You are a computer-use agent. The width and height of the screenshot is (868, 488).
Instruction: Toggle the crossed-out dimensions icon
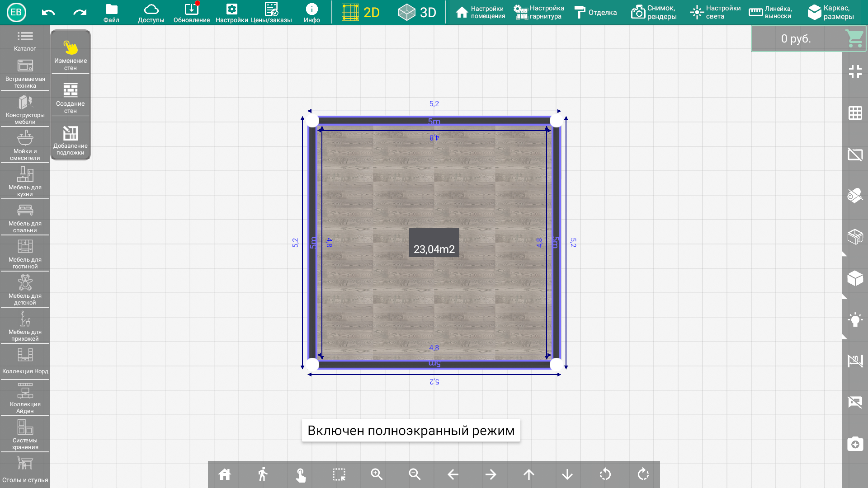click(x=855, y=361)
